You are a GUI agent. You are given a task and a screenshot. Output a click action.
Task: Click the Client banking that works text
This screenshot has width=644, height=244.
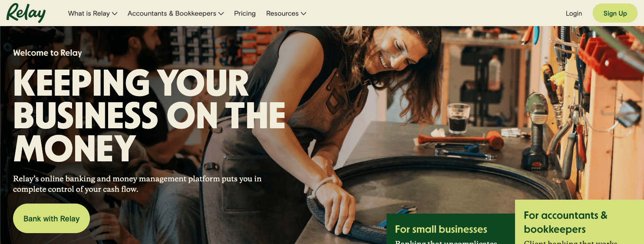pos(570,242)
